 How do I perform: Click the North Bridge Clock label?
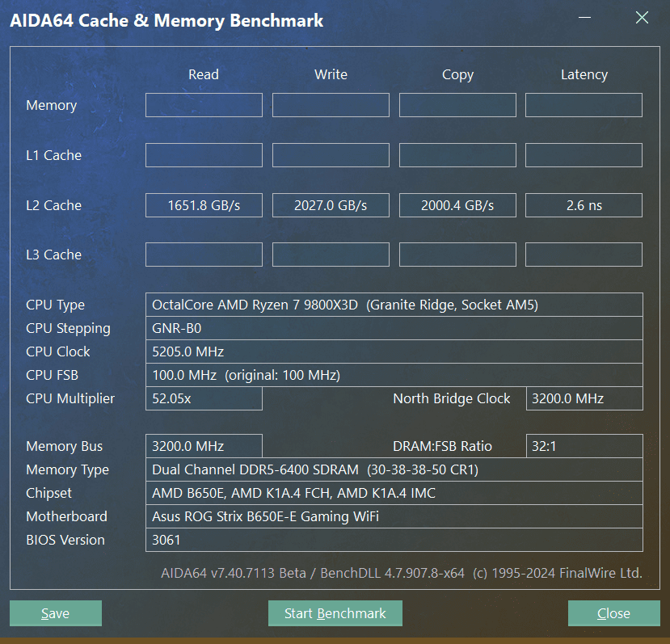click(x=451, y=398)
